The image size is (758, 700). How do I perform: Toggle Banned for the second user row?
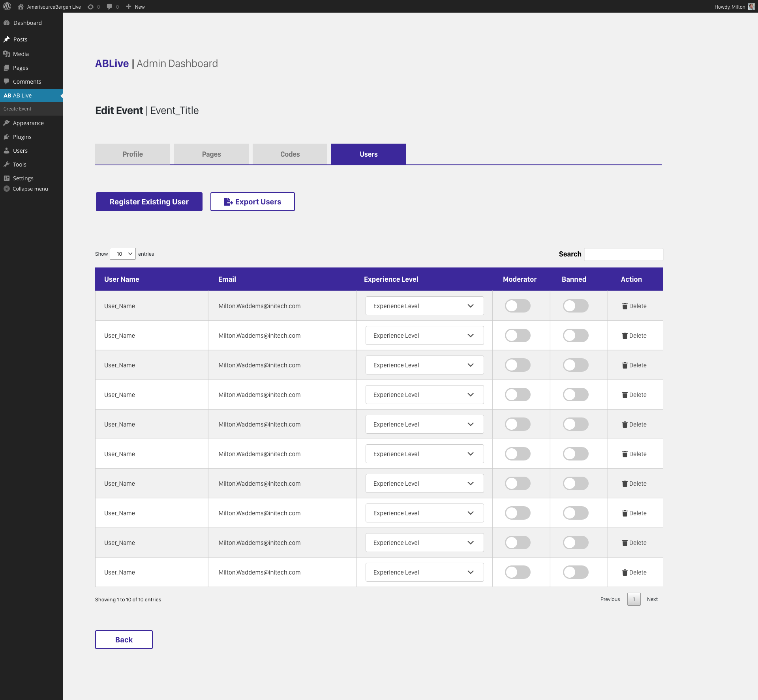(x=575, y=335)
